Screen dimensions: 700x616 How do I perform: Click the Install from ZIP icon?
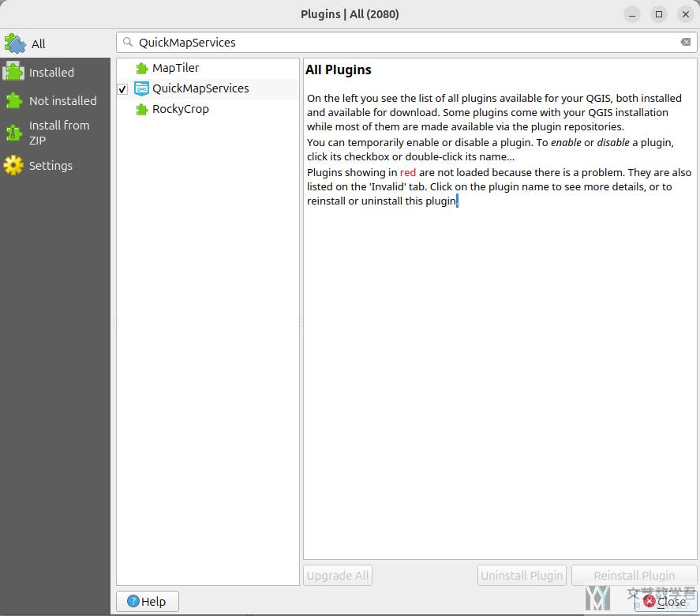(x=13, y=133)
